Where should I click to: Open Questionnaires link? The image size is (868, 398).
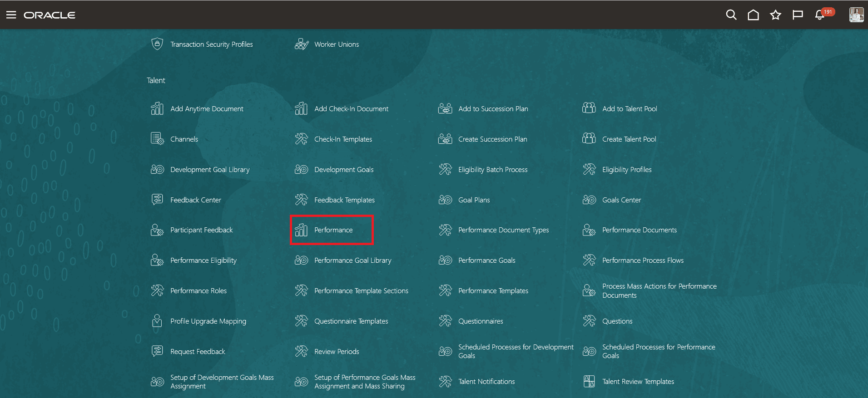point(481,321)
